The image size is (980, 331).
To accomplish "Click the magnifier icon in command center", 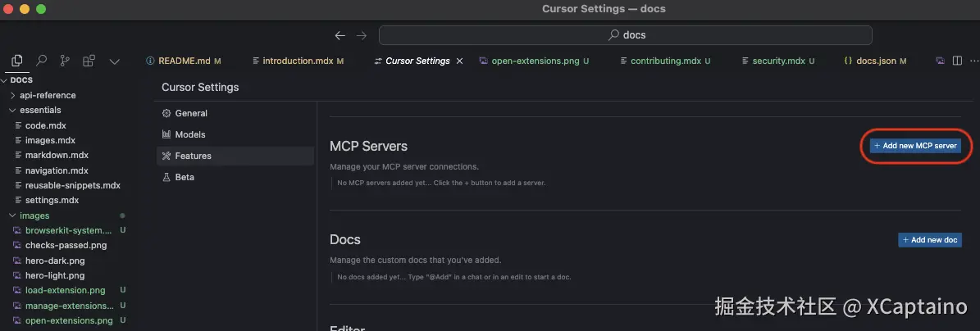I will tap(614, 35).
